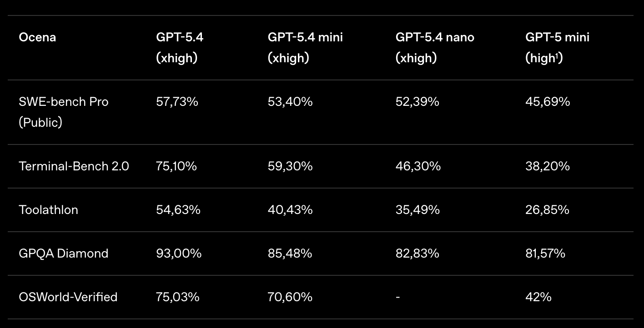
Task: Click the 35,49% Toolathlon score
Action: 418,210
